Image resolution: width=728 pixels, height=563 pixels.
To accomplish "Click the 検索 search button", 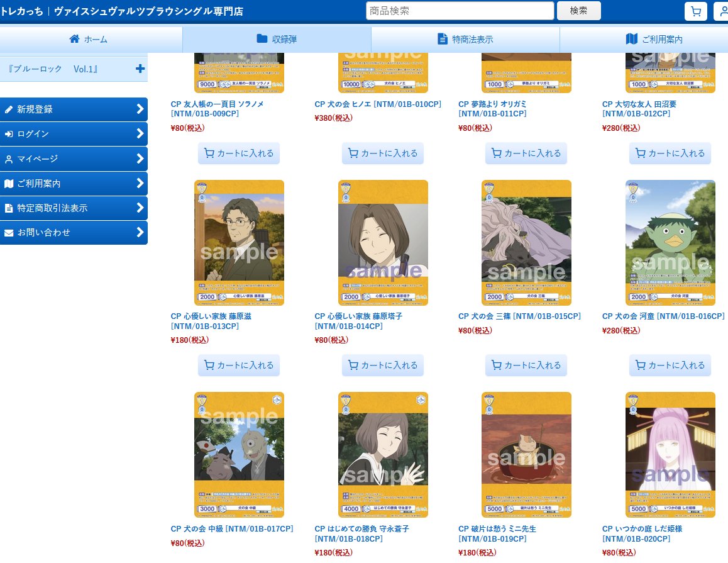I will [x=578, y=11].
